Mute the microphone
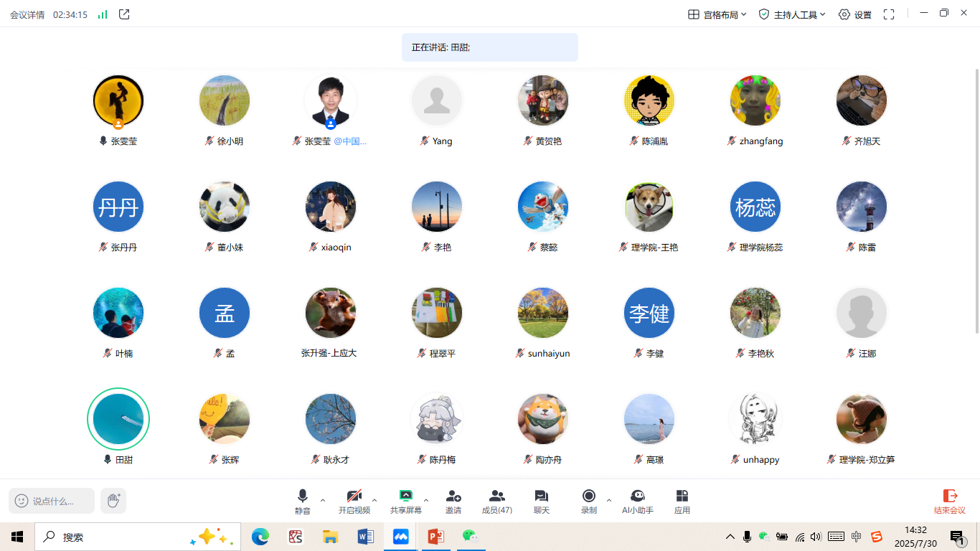The width and height of the screenshot is (980, 551). (303, 501)
